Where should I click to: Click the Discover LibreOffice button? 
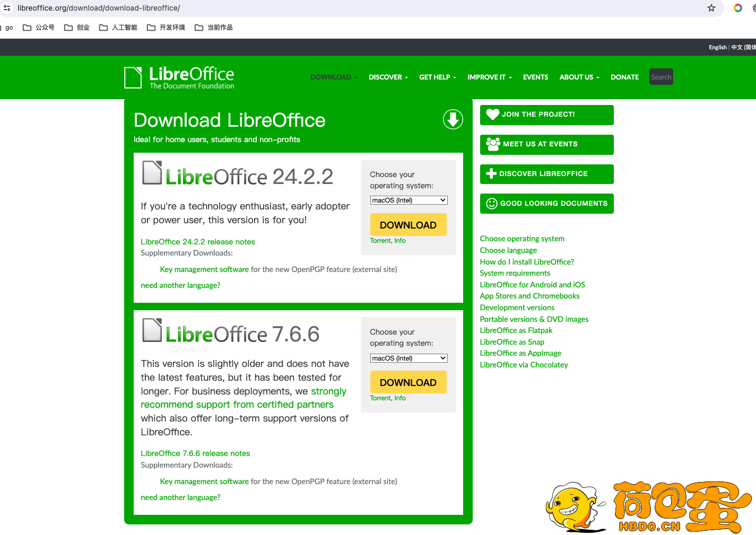pyautogui.click(x=546, y=174)
